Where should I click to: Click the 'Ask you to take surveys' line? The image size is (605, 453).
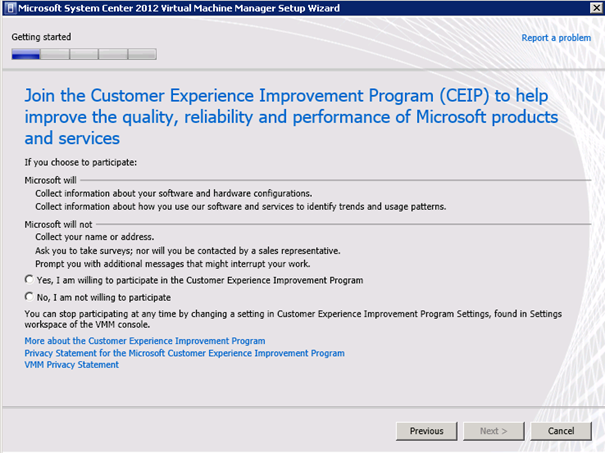coord(188,251)
